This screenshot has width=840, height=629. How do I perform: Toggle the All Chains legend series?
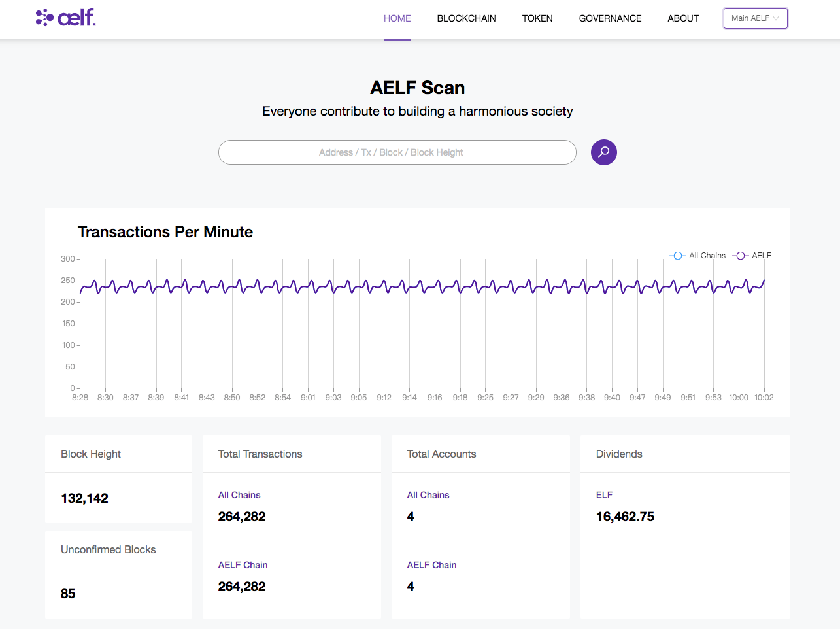(697, 256)
